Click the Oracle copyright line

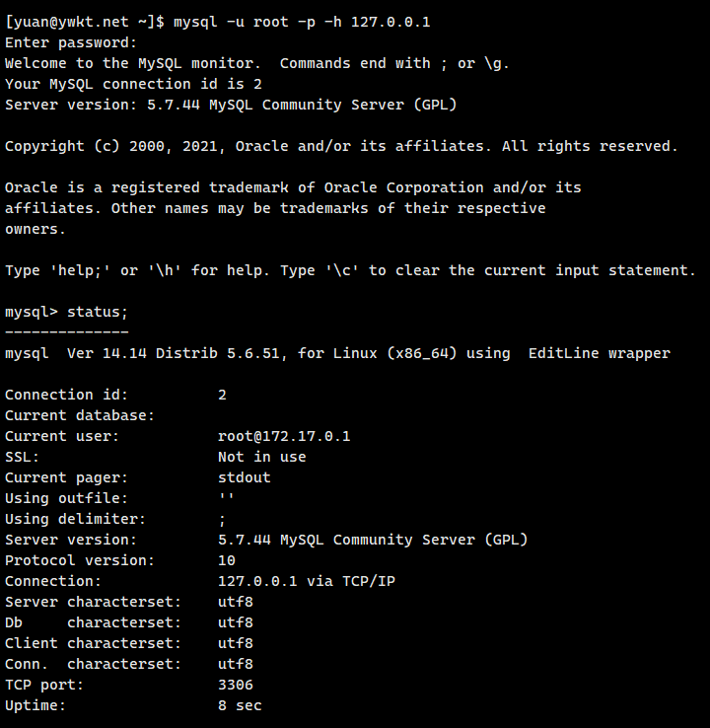(341, 146)
